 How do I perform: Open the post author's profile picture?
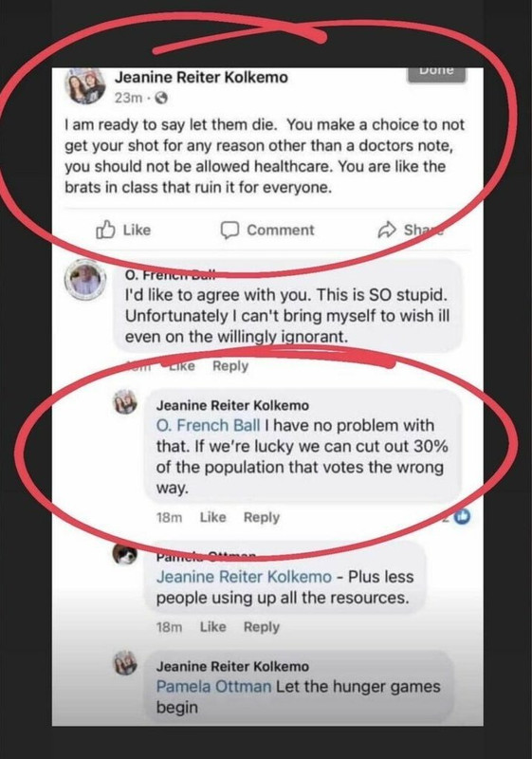point(85,86)
